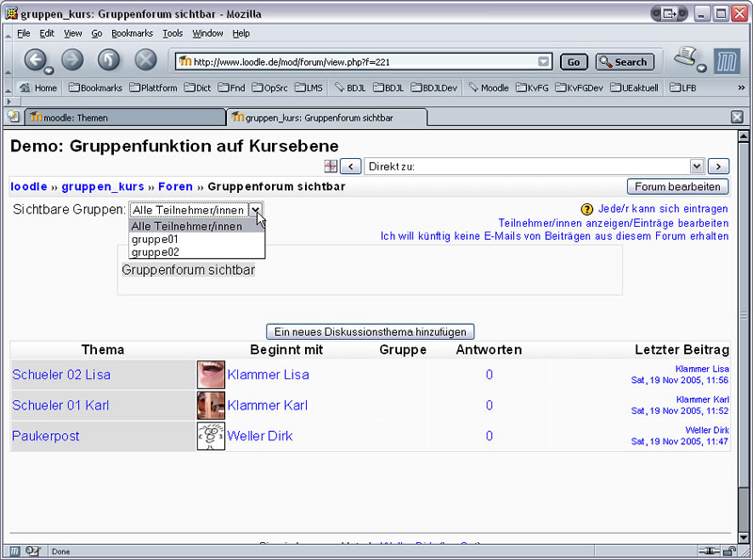Image resolution: width=753 pixels, height=560 pixels.
Task: Click the yellow help question mark icon
Action: (586, 209)
